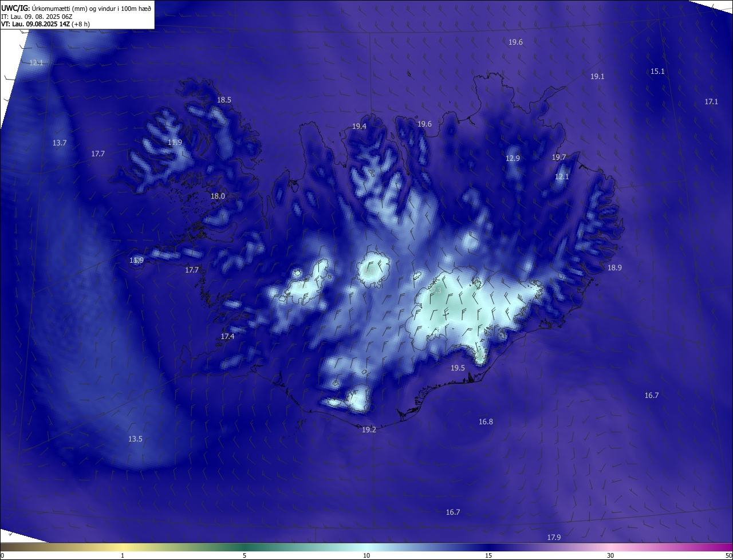
Task: Click the 15.1 value label
Action: [657, 71]
